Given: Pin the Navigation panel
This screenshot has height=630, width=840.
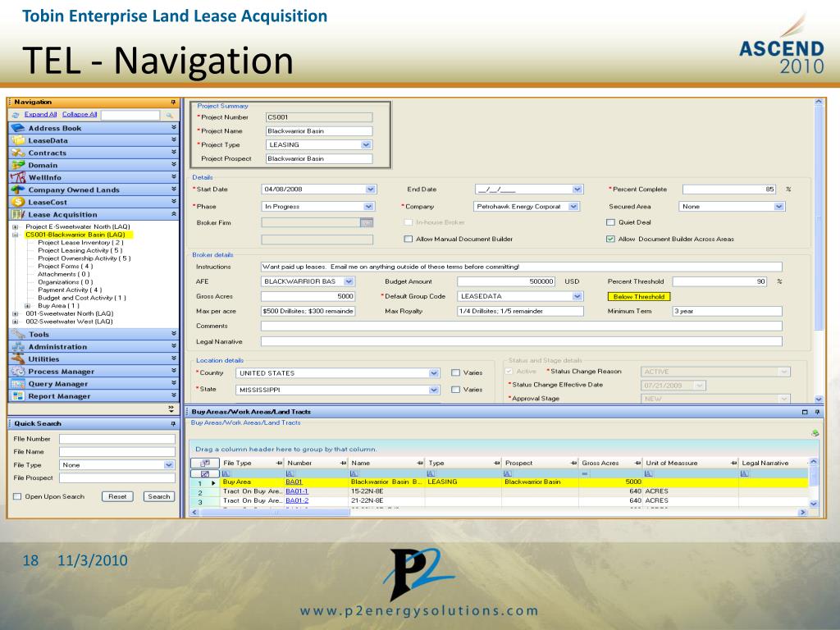Looking at the screenshot, I should pos(173,102).
